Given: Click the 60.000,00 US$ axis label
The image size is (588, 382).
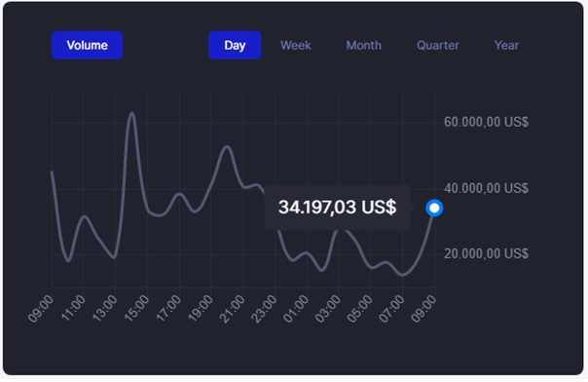Looking at the screenshot, I should pyautogui.click(x=486, y=122).
